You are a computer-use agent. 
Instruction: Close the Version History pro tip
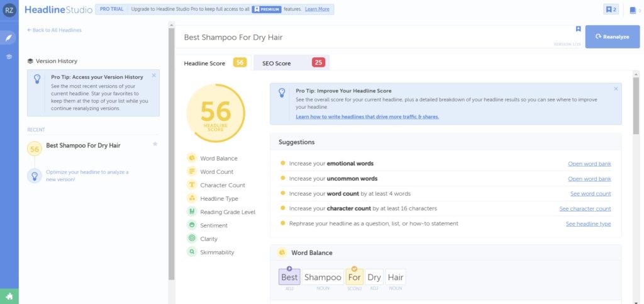point(154,76)
